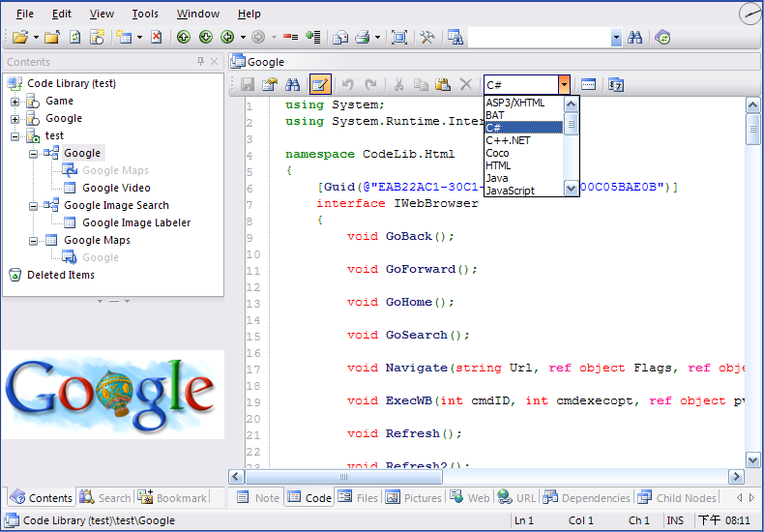
Task: Click the insert separator line icon
Action: pos(589,85)
